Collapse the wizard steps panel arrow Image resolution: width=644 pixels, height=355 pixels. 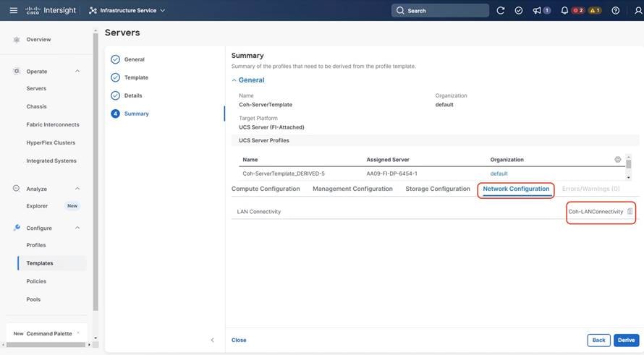pyautogui.click(x=212, y=340)
